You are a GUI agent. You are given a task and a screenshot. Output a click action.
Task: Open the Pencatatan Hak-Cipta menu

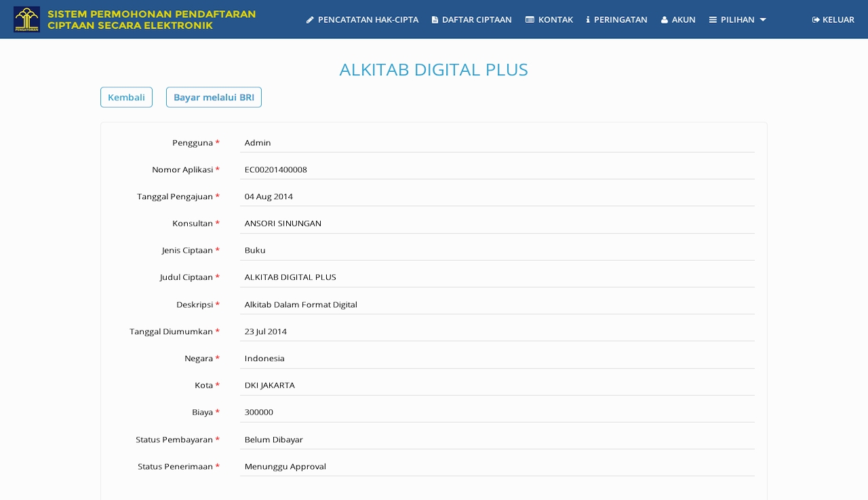[x=362, y=20]
